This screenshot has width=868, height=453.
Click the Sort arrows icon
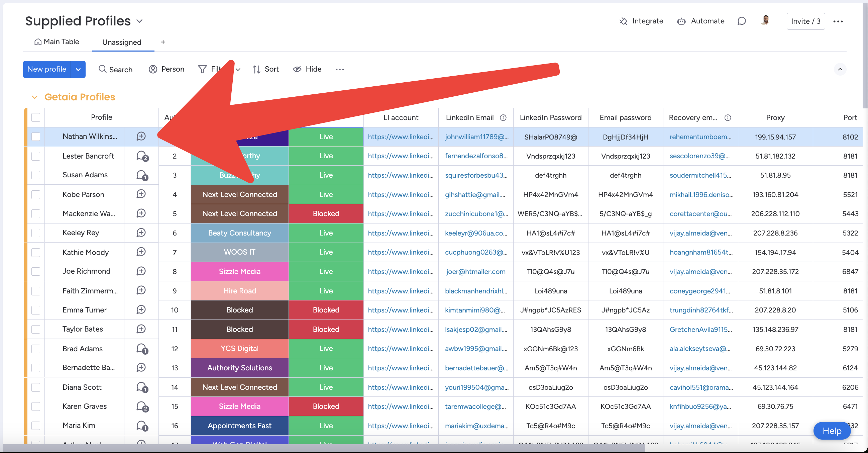click(256, 69)
